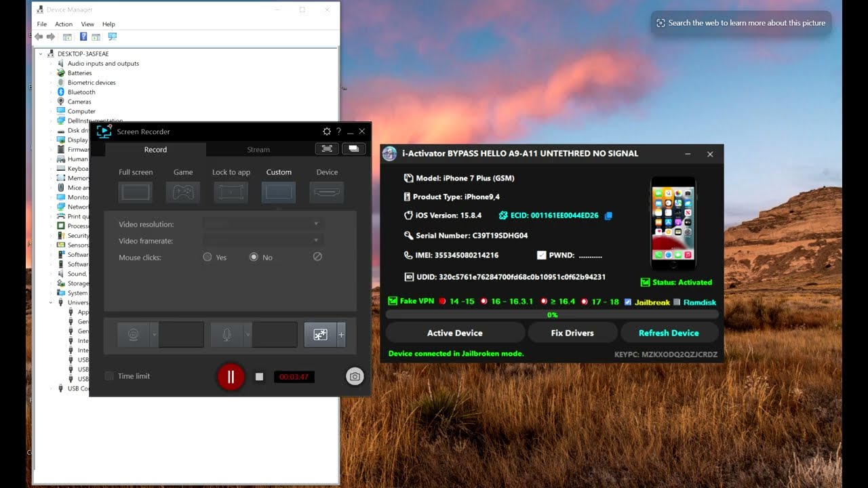The width and height of the screenshot is (868, 488).
Task: Select Device recording mode HDMI icon
Action: coord(327,192)
